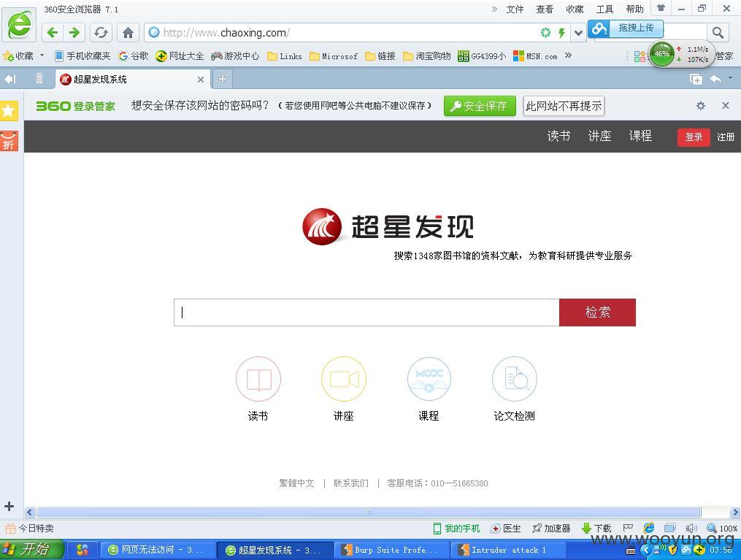Image resolution: width=741 pixels, height=560 pixels.
Task: Expand the address bar history dropdown arrow
Action: point(578,33)
